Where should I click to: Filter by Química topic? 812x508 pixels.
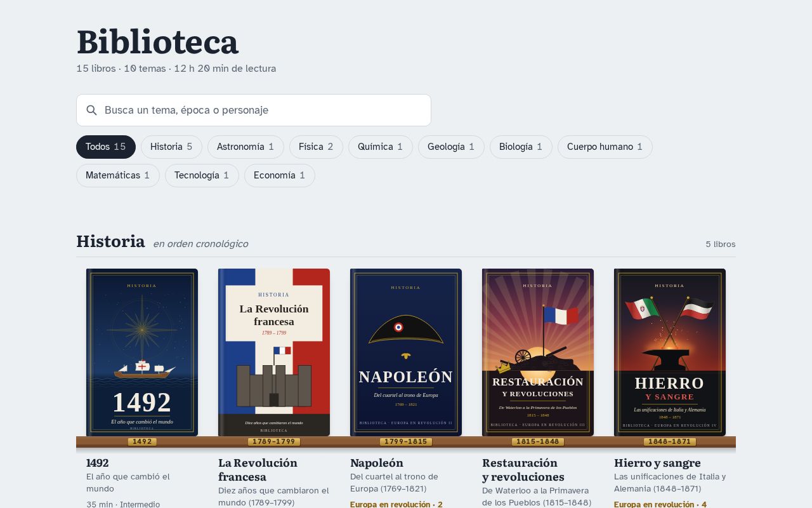pos(381,147)
